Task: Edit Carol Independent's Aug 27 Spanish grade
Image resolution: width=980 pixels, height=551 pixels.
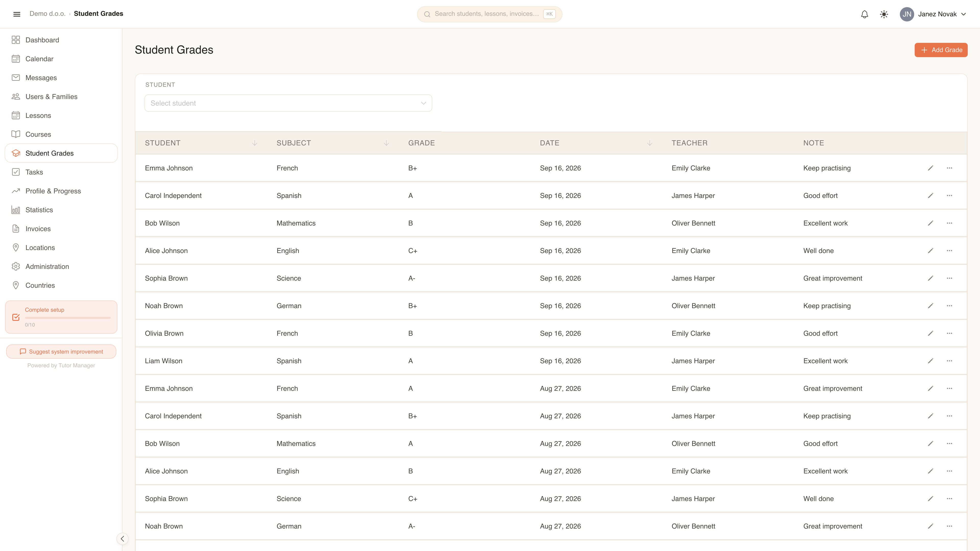Action: tap(930, 416)
